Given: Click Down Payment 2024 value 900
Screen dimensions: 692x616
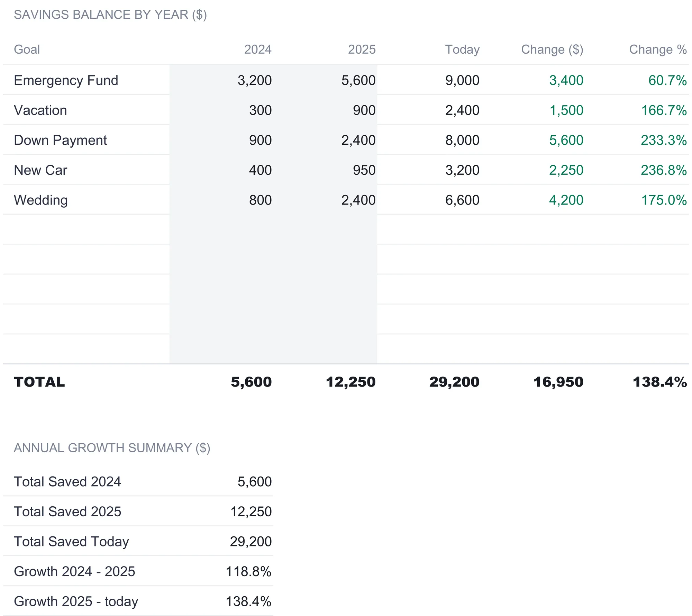Looking at the screenshot, I should pos(261,140).
